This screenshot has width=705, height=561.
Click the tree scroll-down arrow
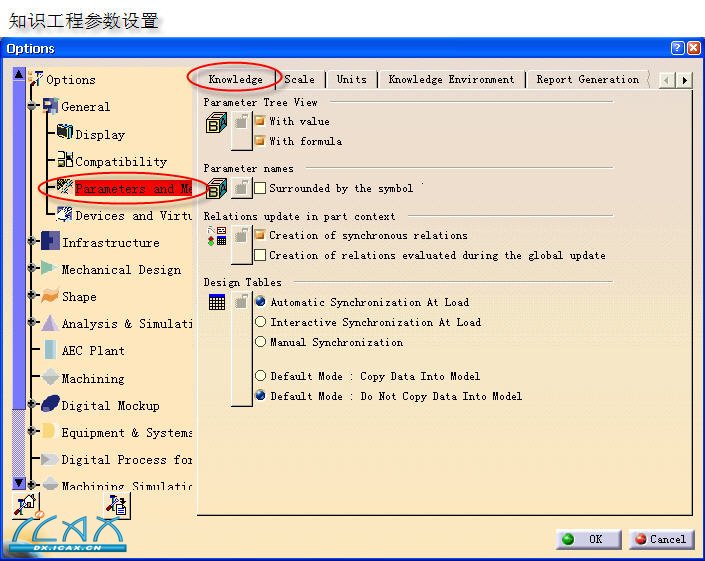18,483
